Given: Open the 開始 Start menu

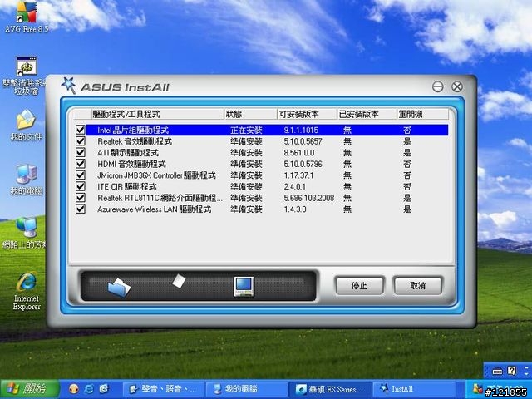Looking at the screenshot, I should coord(30,388).
